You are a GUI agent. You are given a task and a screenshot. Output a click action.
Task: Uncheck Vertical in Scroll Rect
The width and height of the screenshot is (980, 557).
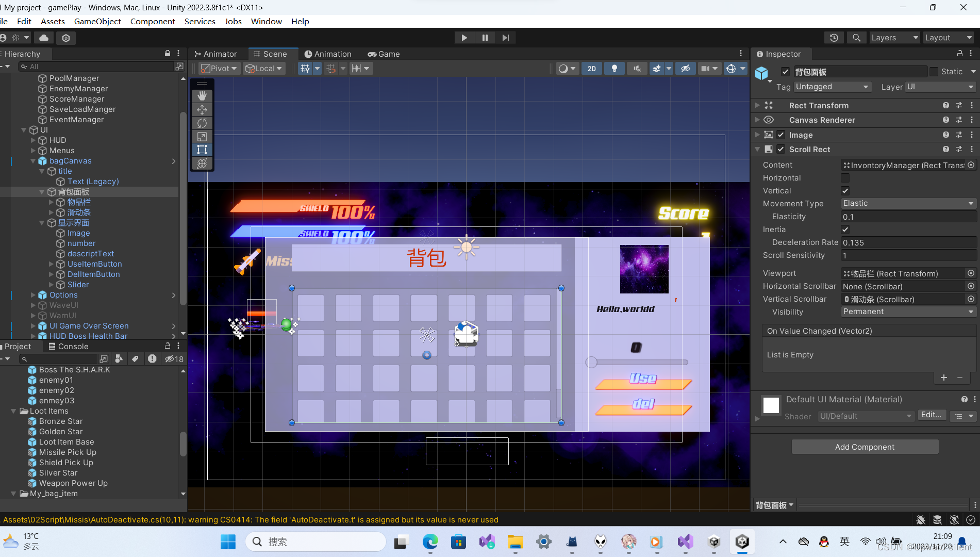tap(845, 190)
